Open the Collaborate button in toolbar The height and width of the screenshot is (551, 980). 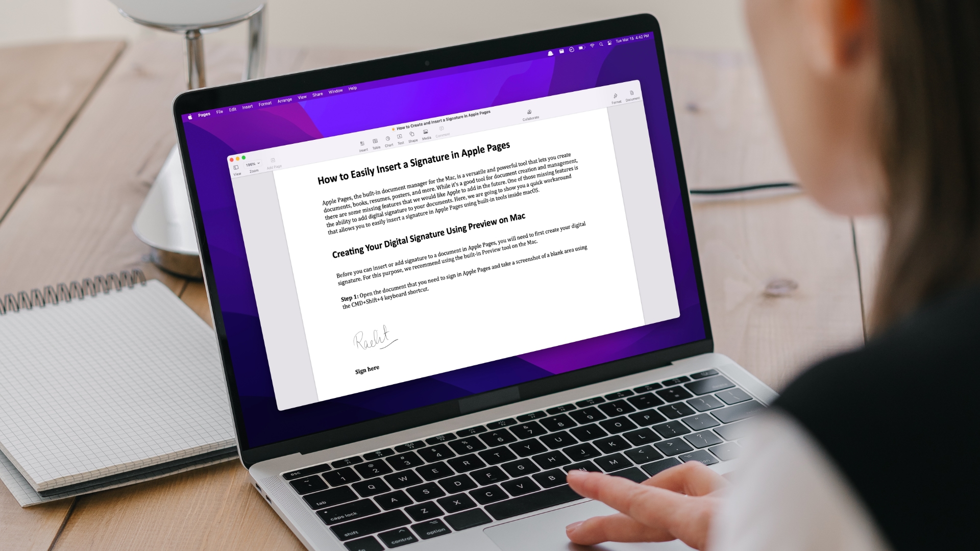click(530, 116)
